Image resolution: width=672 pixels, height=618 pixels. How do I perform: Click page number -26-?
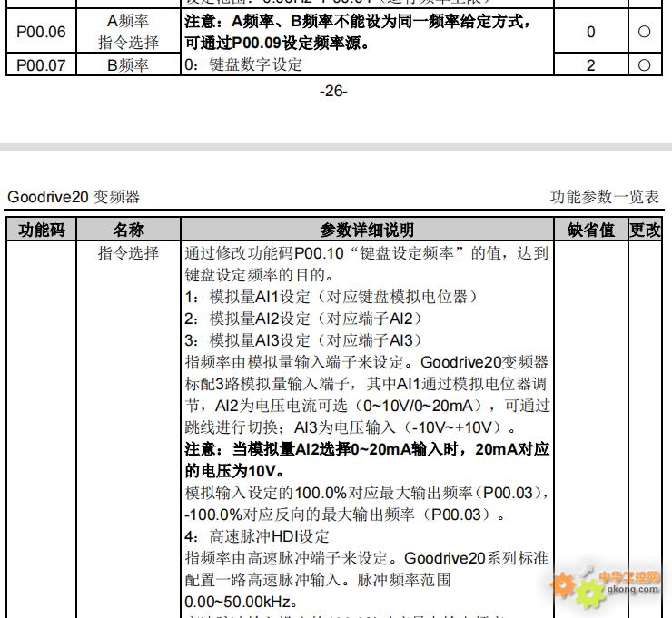[x=333, y=91]
